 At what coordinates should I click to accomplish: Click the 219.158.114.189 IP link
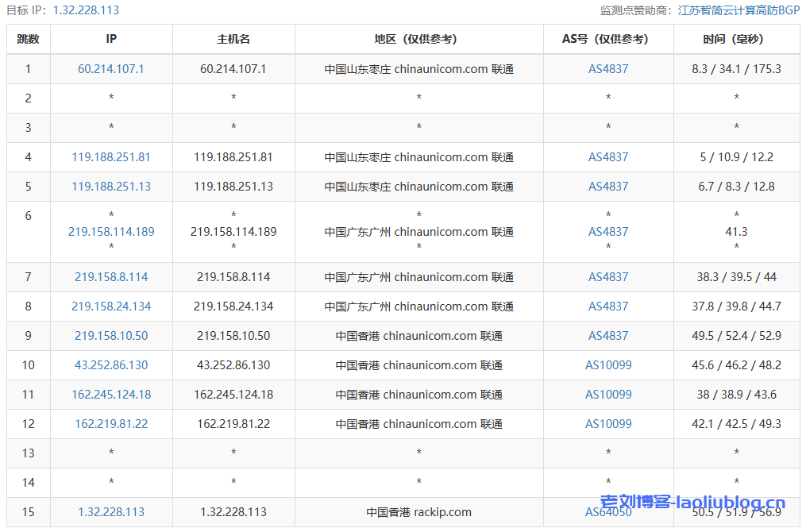(x=111, y=232)
